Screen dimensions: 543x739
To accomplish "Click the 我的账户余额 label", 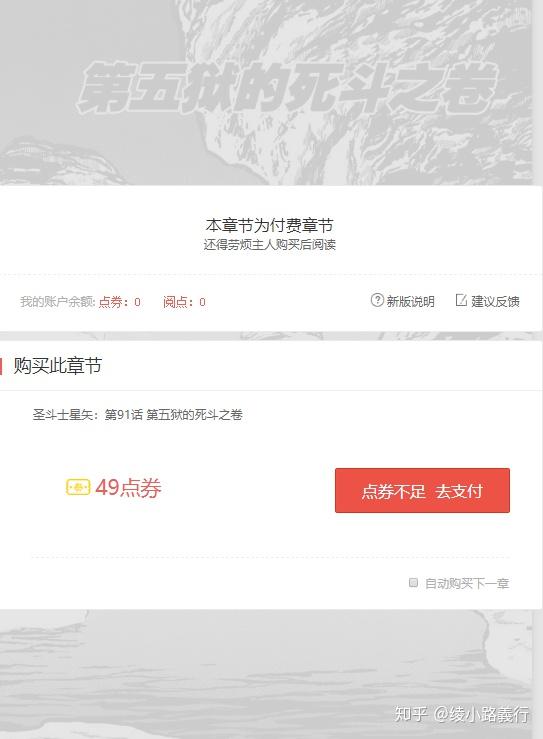I will pyautogui.click(x=58, y=302).
